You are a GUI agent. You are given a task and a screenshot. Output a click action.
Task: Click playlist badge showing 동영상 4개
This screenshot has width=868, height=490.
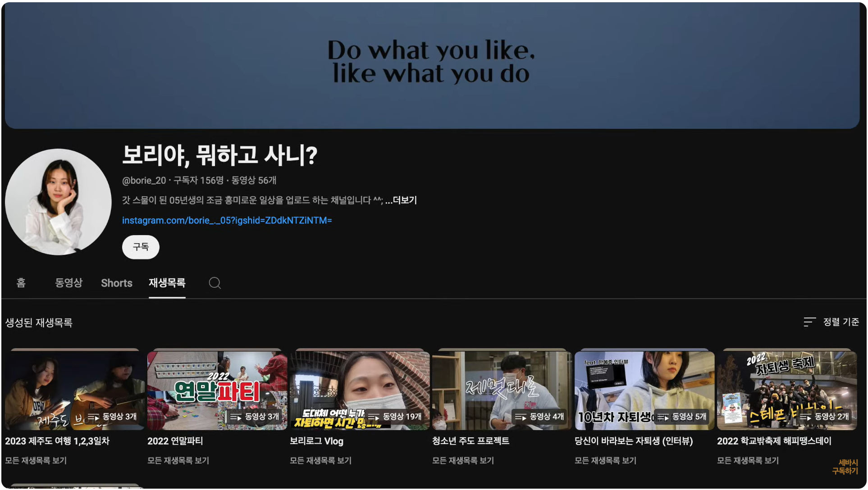[539, 417]
